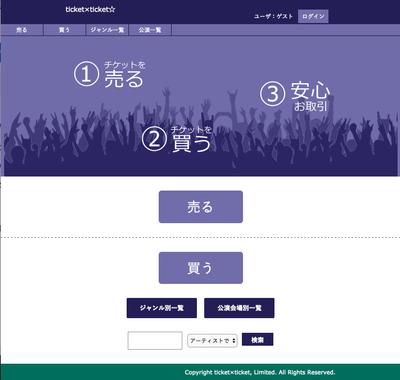Click the 検索 search button
This screenshot has height=380, width=400.
coord(257,339)
